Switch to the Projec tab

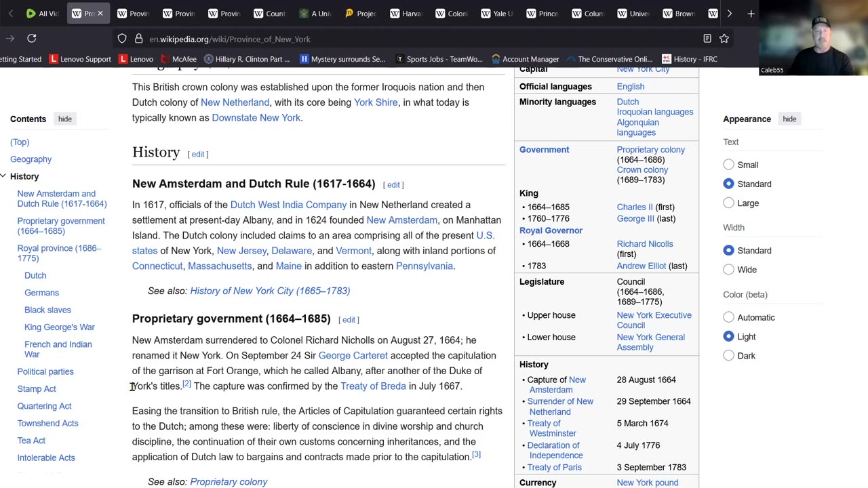click(360, 14)
